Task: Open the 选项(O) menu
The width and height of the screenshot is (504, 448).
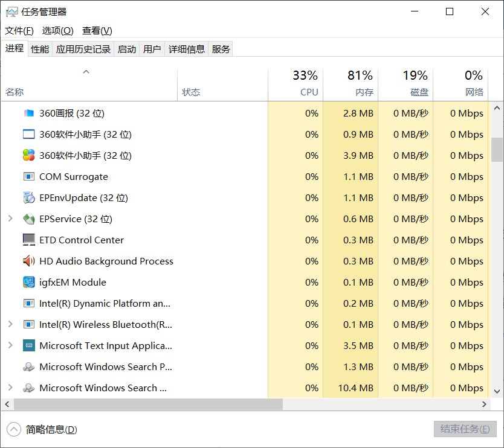Action: [x=57, y=31]
